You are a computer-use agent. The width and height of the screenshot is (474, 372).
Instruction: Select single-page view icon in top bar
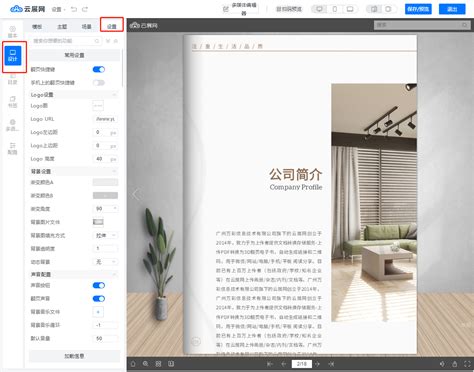click(388, 9)
